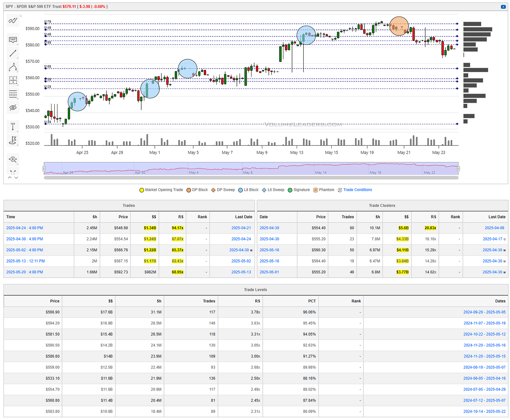Click the 94.17x RS value
The width and height of the screenshot is (510, 420).
tap(178, 228)
